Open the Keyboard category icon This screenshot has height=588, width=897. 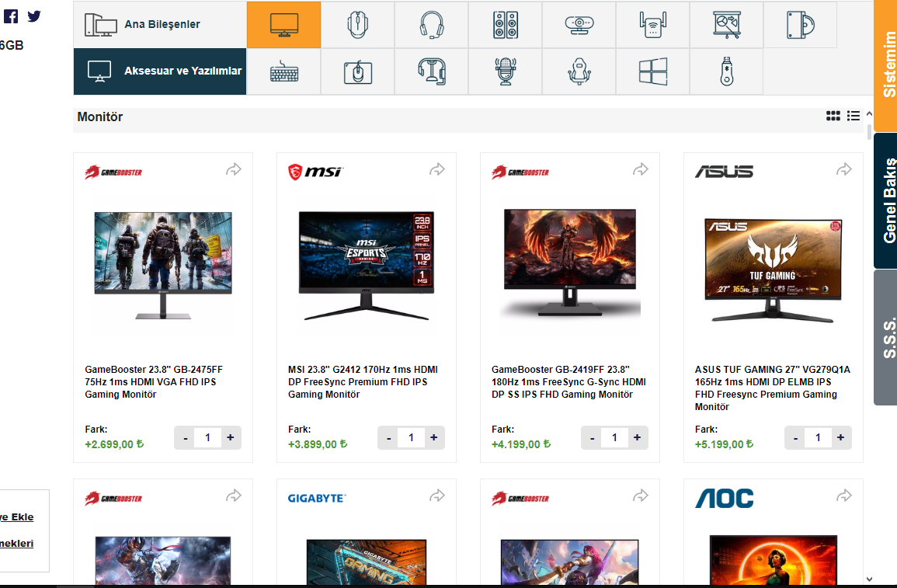pos(283,71)
